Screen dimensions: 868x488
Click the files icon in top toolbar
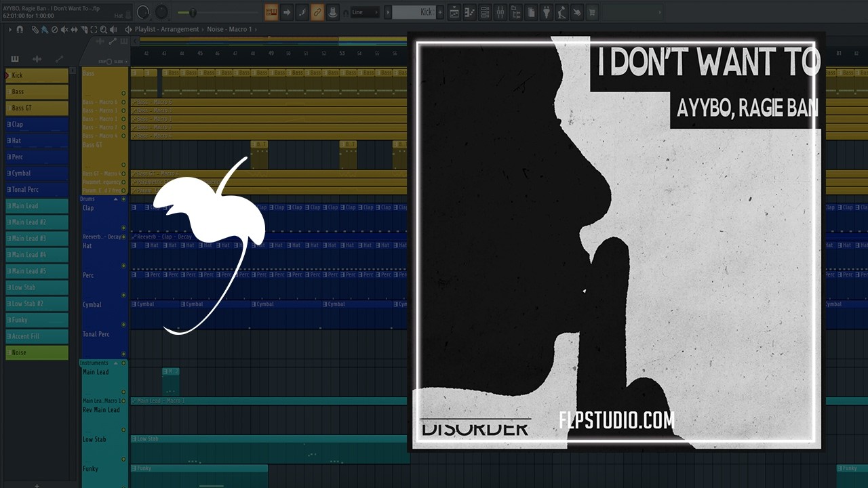tap(532, 12)
